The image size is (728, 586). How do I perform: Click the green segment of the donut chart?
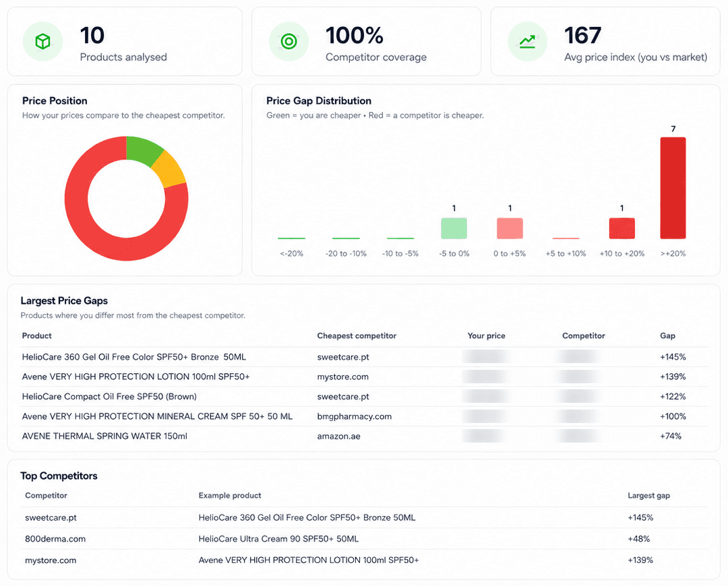click(142, 151)
